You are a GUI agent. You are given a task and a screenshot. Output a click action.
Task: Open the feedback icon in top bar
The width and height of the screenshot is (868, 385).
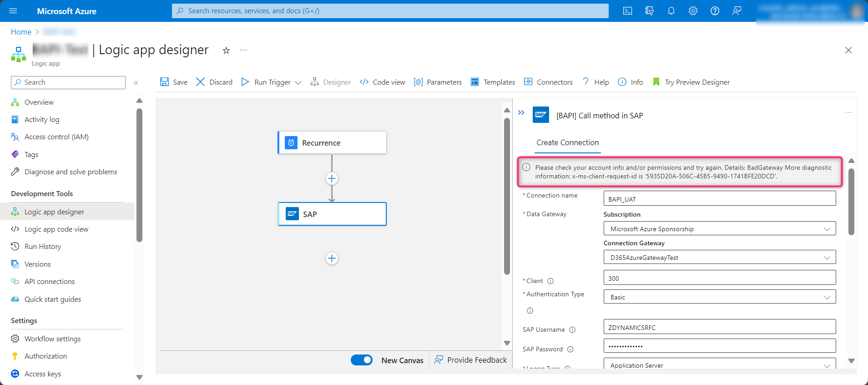(x=737, y=11)
